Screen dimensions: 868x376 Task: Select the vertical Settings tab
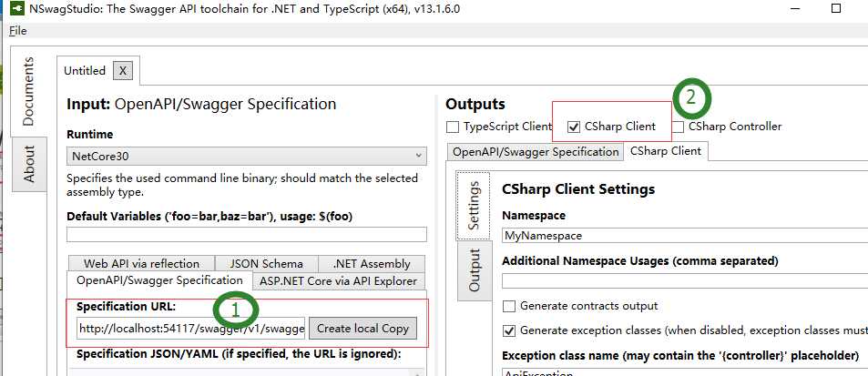tap(474, 206)
